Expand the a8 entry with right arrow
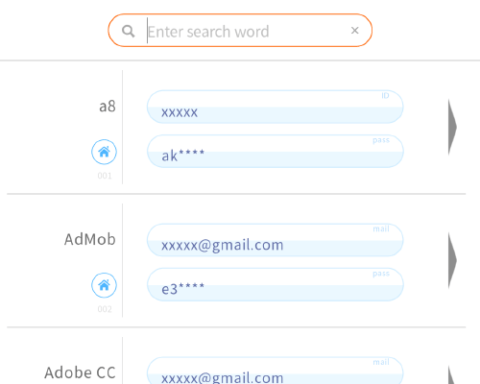Viewport: 480px width, 384px height. point(452,127)
